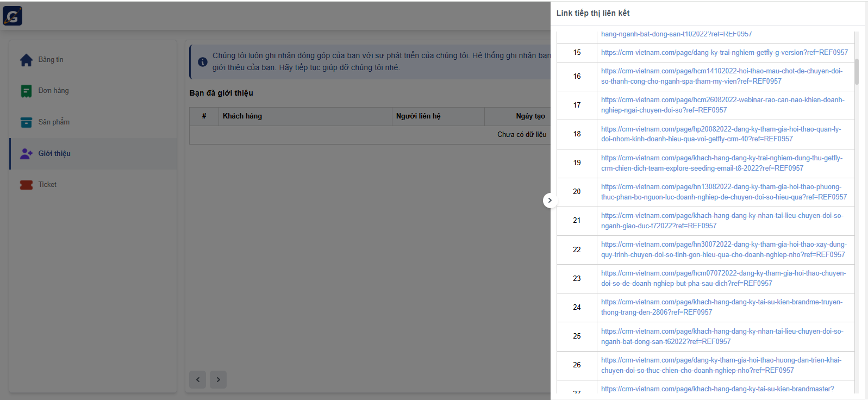Screen dimensions: 868x400
Task: Open the Bảng tin menu item
Action: (51, 60)
